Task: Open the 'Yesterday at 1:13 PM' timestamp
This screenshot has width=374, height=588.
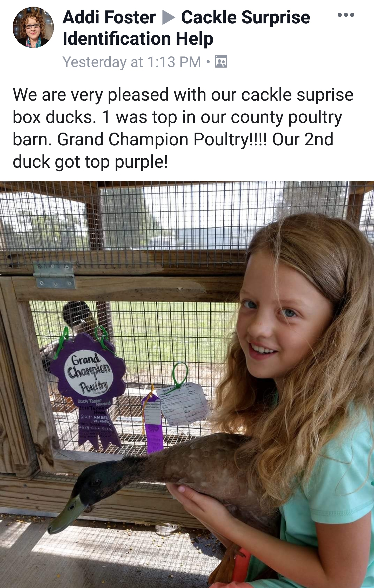Action: (x=132, y=62)
